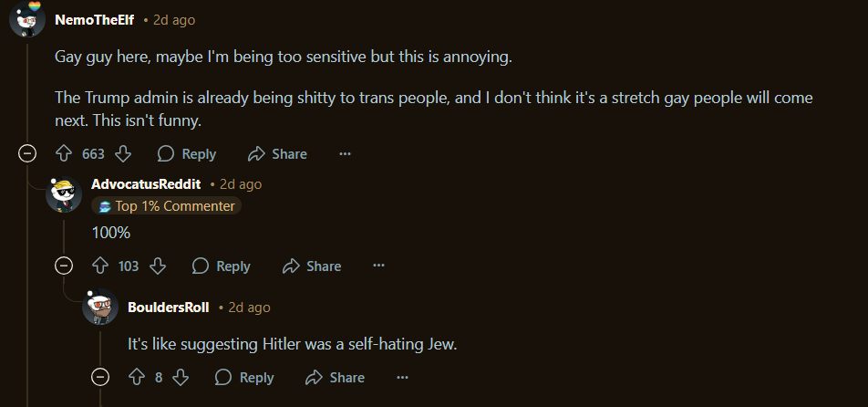Share AdvocatusReddit's comment
The width and height of the screenshot is (868, 407).
[312, 266]
